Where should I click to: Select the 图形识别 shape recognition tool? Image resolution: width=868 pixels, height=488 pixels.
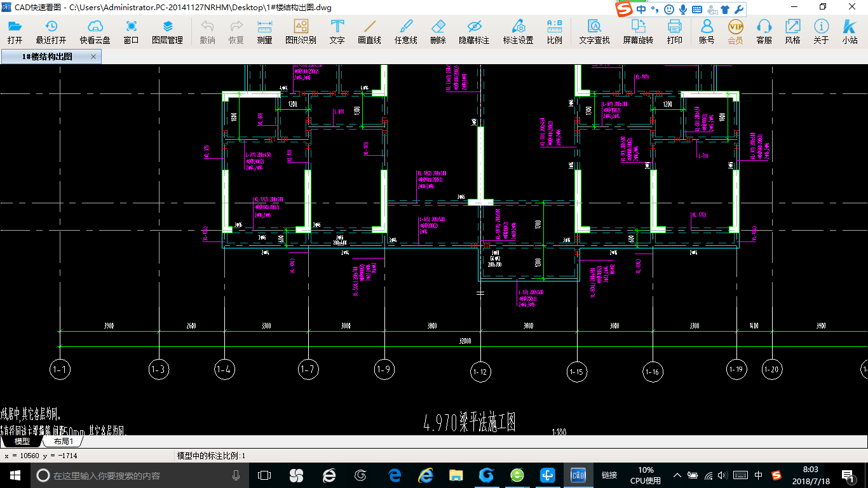(x=301, y=31)
